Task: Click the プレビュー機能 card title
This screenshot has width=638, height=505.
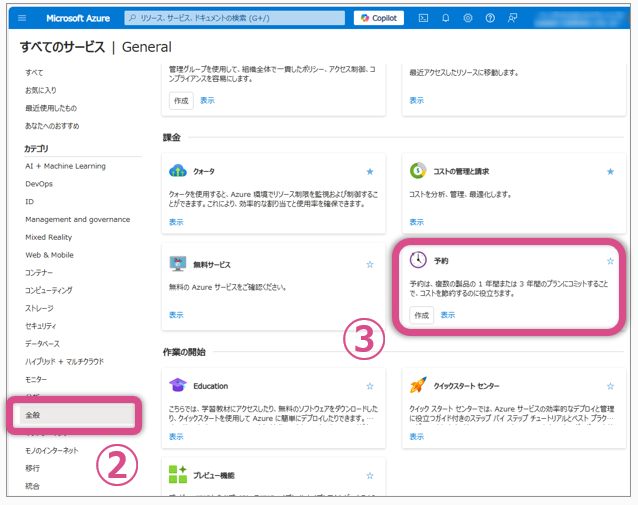Action: click(214, 476)
